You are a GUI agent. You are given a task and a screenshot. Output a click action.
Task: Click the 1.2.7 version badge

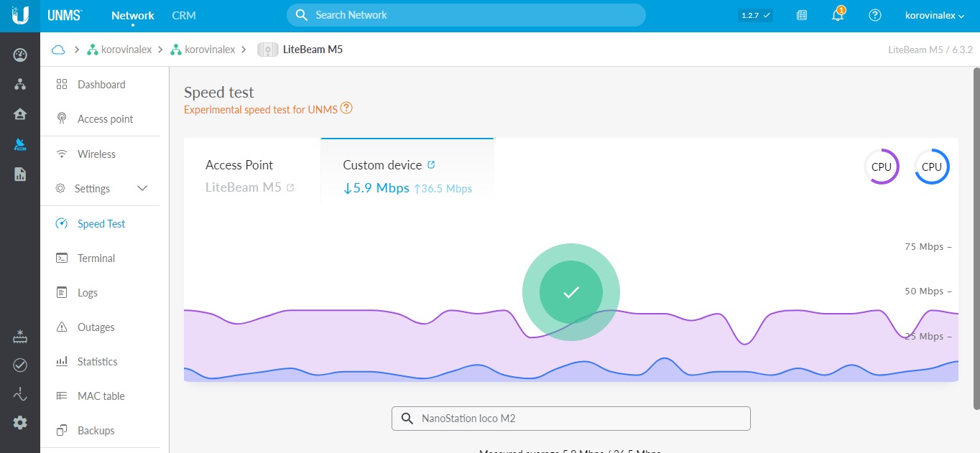click(x=755, y=15)
